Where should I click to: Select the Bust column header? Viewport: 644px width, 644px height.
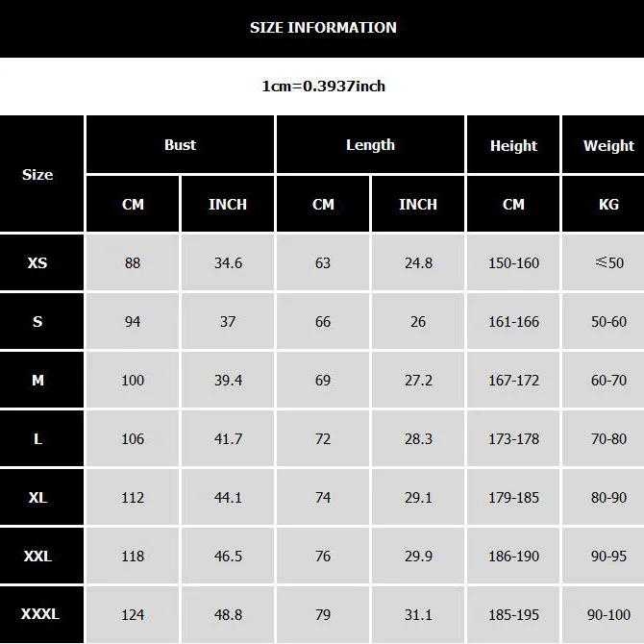[180, 145]
